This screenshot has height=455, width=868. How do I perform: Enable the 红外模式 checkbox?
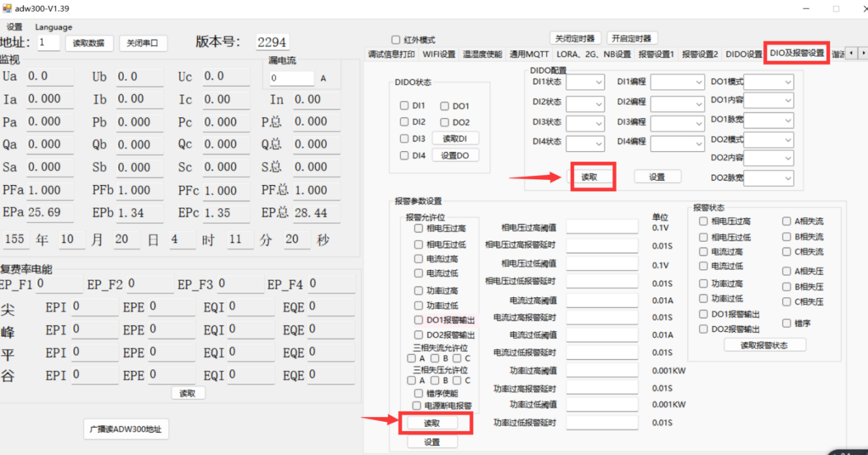[395, 40]
